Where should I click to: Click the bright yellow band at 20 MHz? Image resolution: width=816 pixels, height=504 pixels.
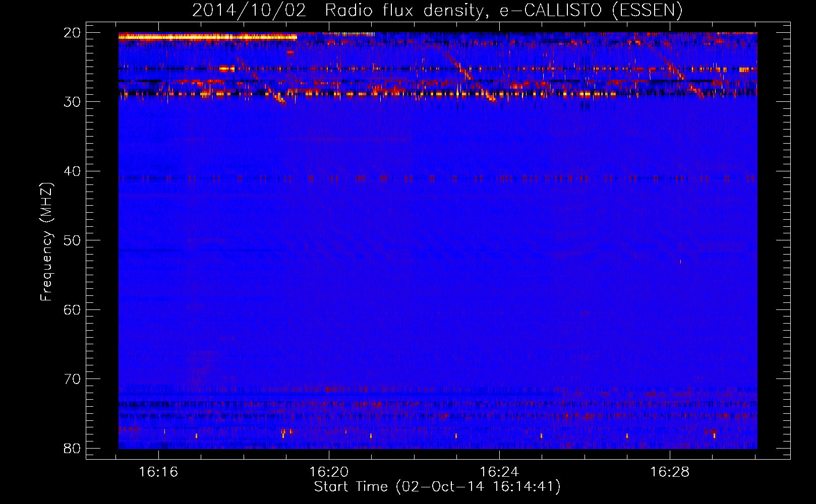[x=208, y=37]
